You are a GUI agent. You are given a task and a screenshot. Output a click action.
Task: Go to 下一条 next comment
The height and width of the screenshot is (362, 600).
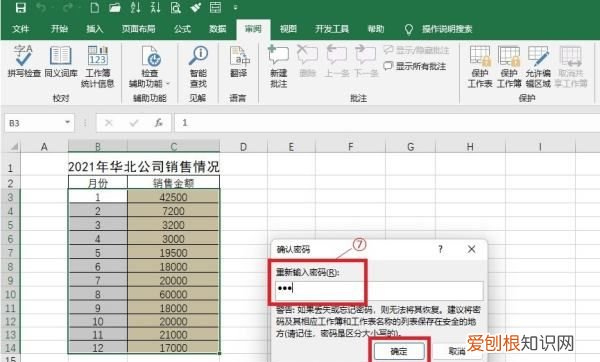click(366, 62)
